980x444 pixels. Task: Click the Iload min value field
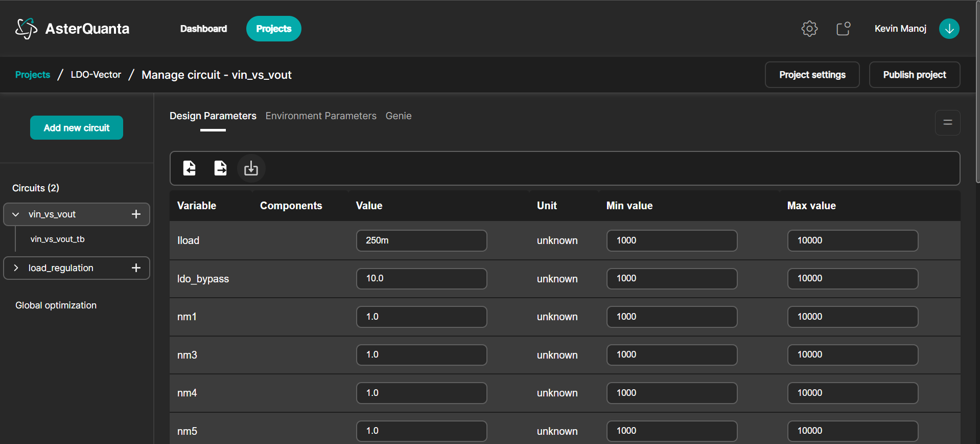coord(672,240)
